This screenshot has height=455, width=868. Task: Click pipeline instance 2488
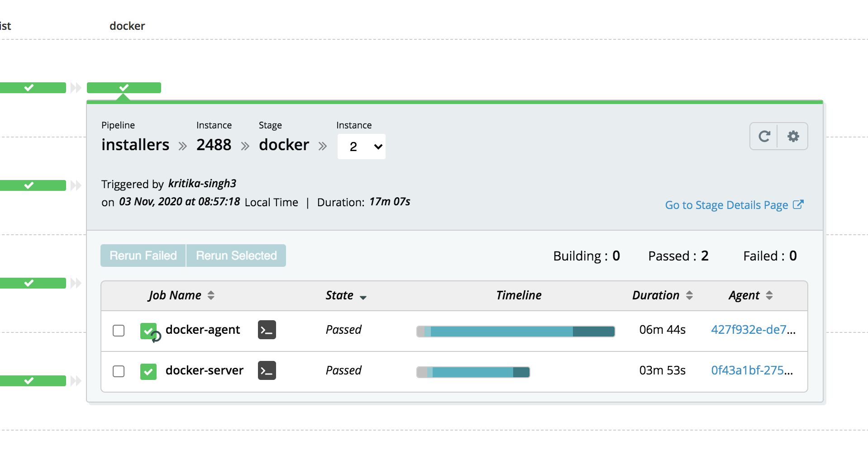[214, 145]
